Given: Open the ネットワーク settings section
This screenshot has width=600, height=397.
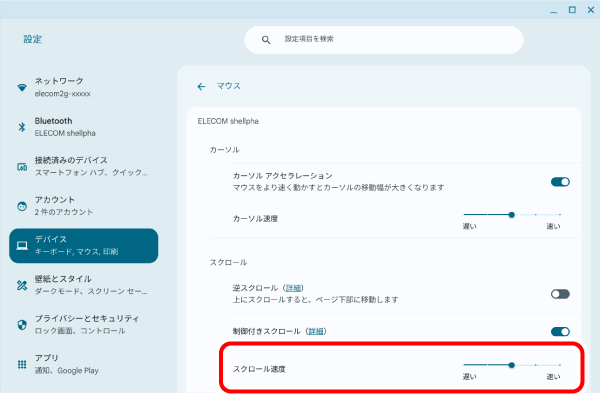Looking at the screenshot, I should coord(83,87).
